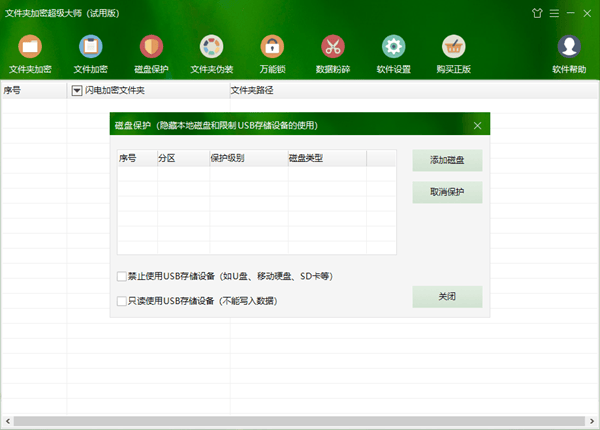The height and width of the screenshot is (430, 600).
Task: Open 软件设置 gear settings
Action: click(393, 48)
